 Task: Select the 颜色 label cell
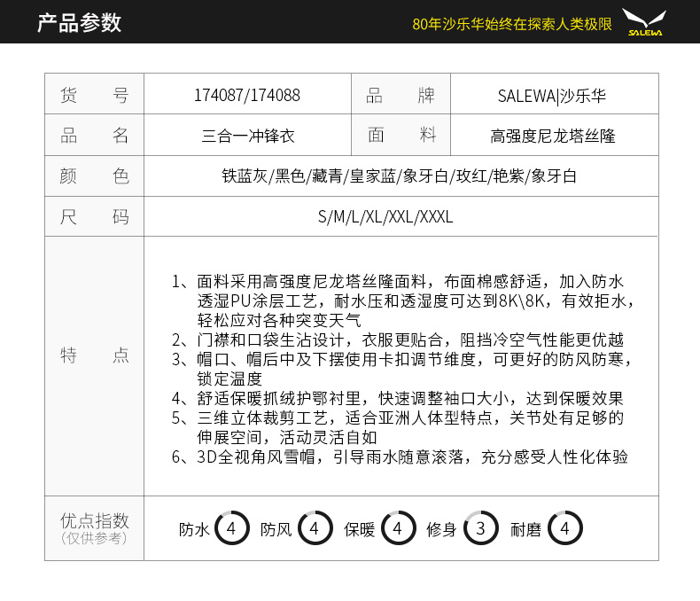94,176
